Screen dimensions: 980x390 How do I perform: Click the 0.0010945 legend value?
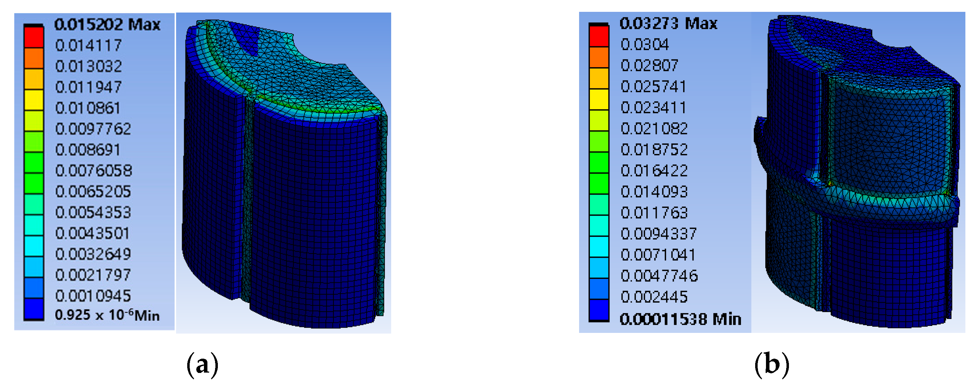click(x=93, y=296)
